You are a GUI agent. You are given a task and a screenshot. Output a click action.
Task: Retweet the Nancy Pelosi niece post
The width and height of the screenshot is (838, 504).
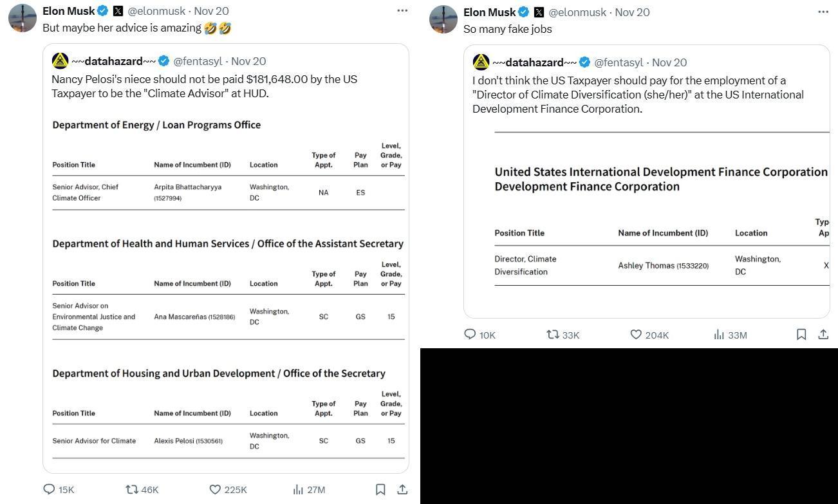pos(133,490)
